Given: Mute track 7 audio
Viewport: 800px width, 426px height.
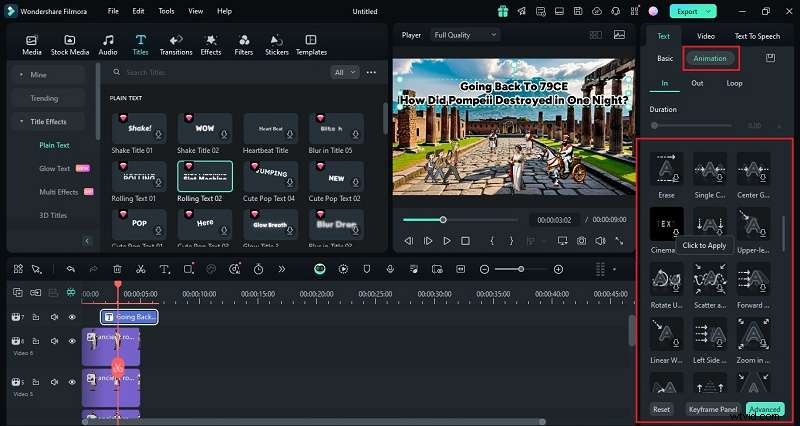Looking at the screenshot, I should (54, 317).
